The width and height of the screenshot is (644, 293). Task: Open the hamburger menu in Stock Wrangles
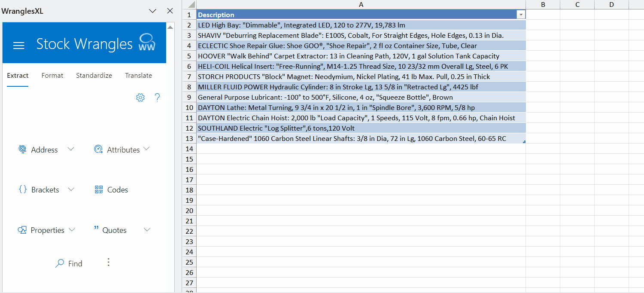click(x=19, y=46)
